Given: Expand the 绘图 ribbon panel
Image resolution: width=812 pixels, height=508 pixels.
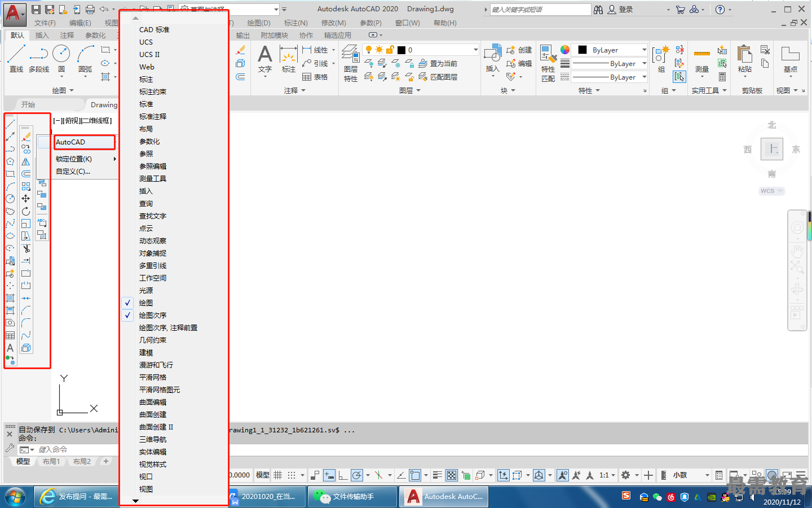Looking at the screenshot, I should pyautogui.click(x=63, y=90).
